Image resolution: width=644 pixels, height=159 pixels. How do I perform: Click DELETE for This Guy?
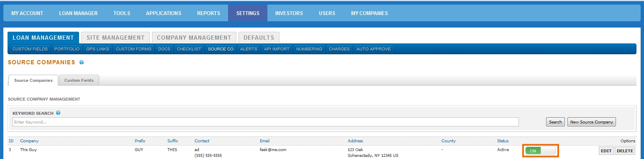pos(625,151)
